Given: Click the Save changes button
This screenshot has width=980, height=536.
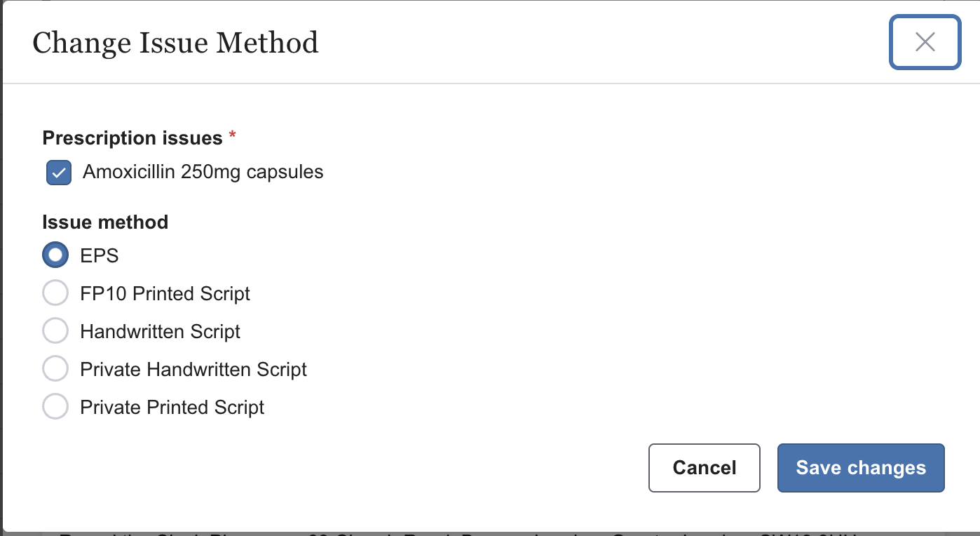Looking at the screenshot, I should pos(861,468).
